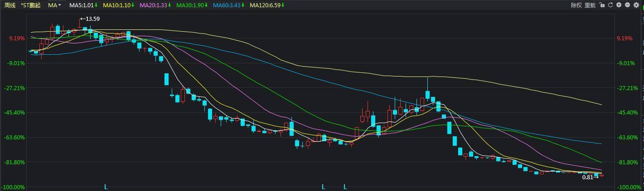Image resolution: width=644 pixels, height=191 pixels.
Task: Click left axis label 9.19%
Action: [17, 38]
